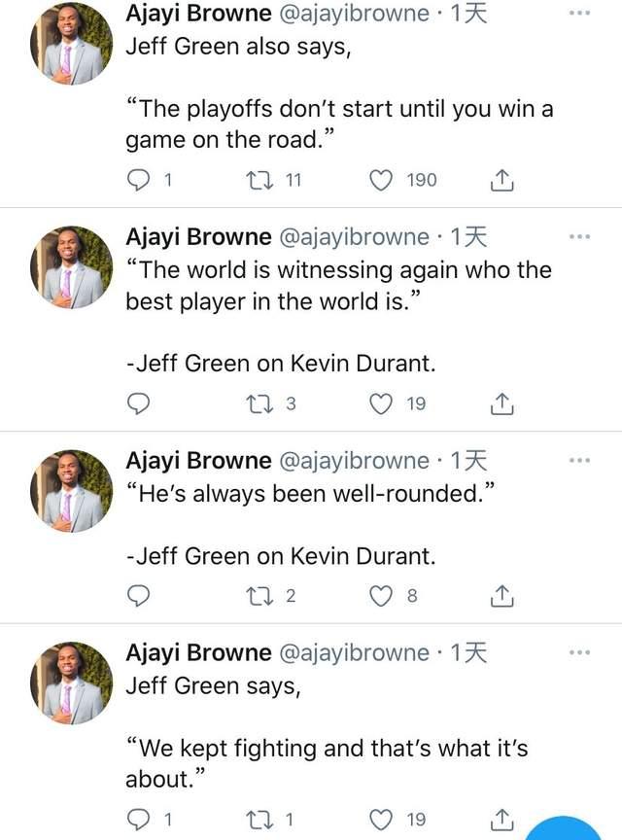This screenshot has width=622, height=840.
Task: Share the "world is witnessing again" tweet
Action: [501, 402]
